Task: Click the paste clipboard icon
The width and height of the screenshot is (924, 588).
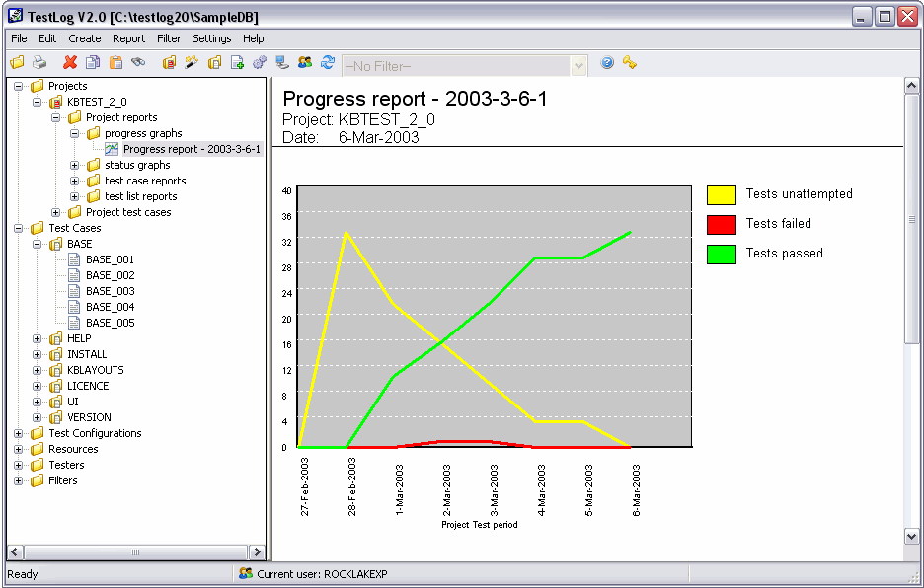Action: tap(115, 62)
